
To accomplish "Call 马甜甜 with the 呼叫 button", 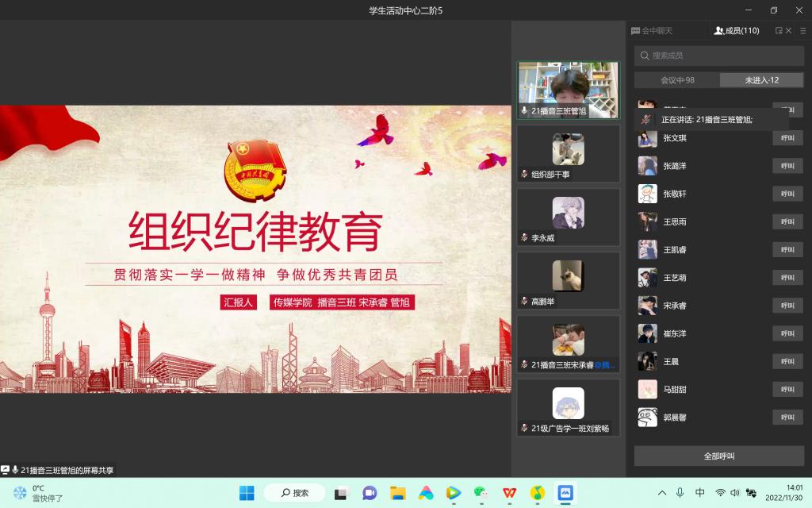I will [787, 390].
